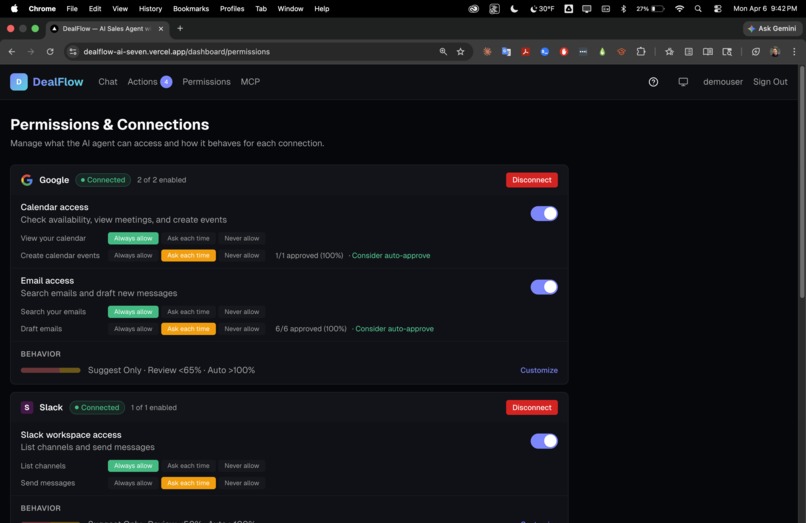Click the Actions count badge 4
This screenshot has width=806, height=523.
[166, 82]
